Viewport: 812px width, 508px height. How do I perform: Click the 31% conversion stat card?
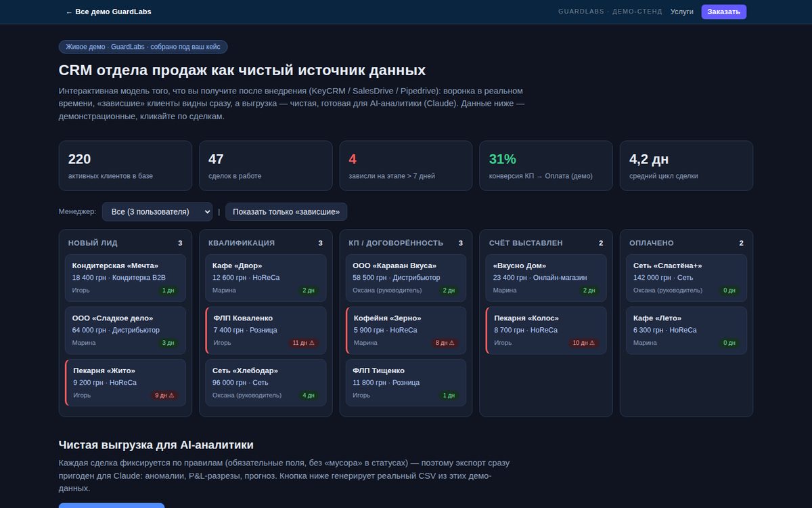(546, 165)
